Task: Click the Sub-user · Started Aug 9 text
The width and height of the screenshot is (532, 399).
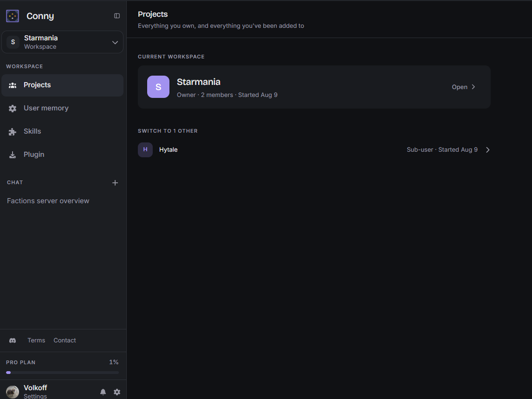Action: click(x=442, y=149)
